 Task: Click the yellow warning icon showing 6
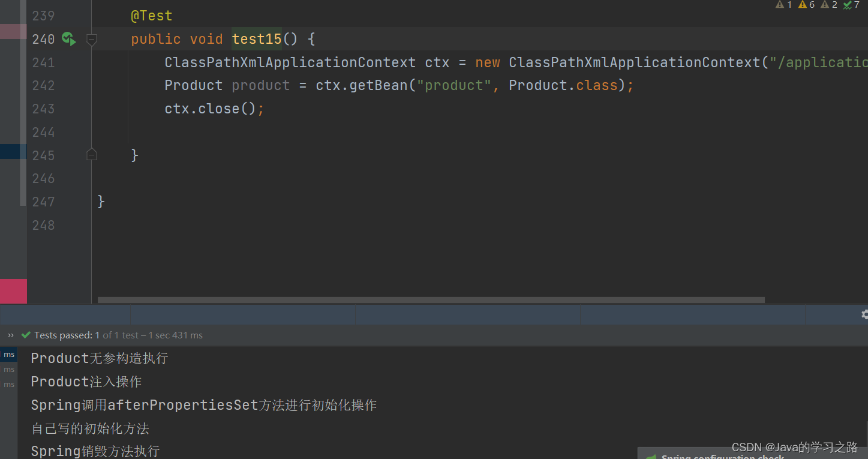pyautogui.click(x=803, y=5)
